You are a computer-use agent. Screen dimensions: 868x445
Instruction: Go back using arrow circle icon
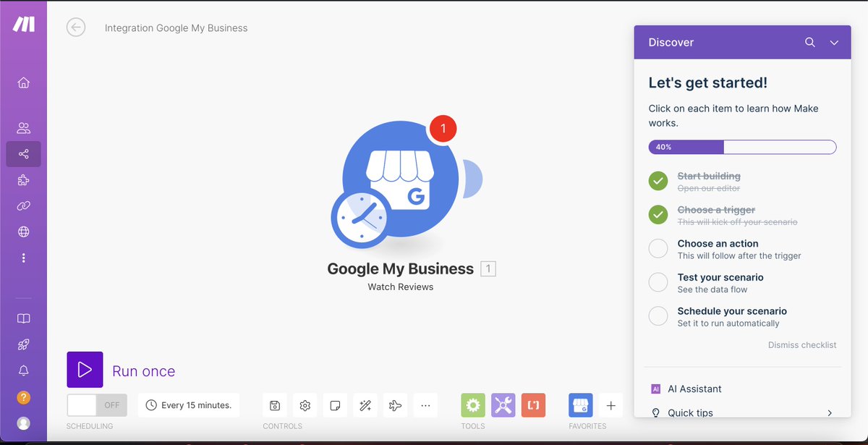tap(76, 27)
